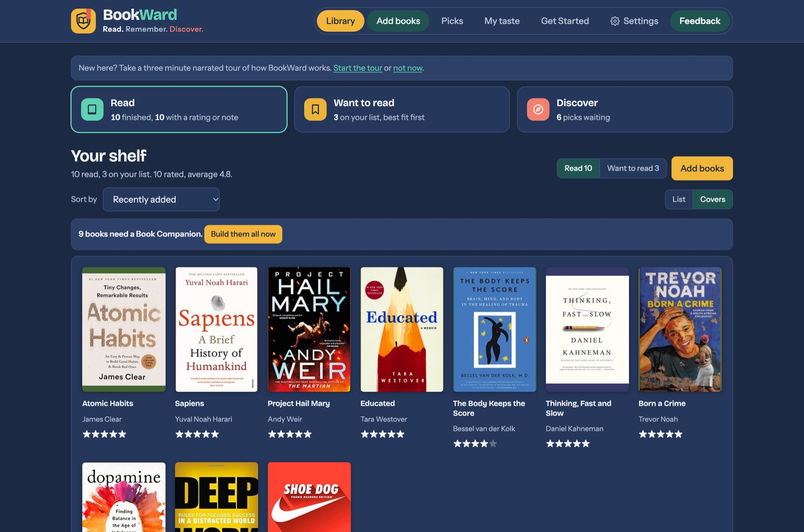This screenshot has width=804, height=532.
Task: Click Project Hail Mary star rating
Action: (290, 434)
